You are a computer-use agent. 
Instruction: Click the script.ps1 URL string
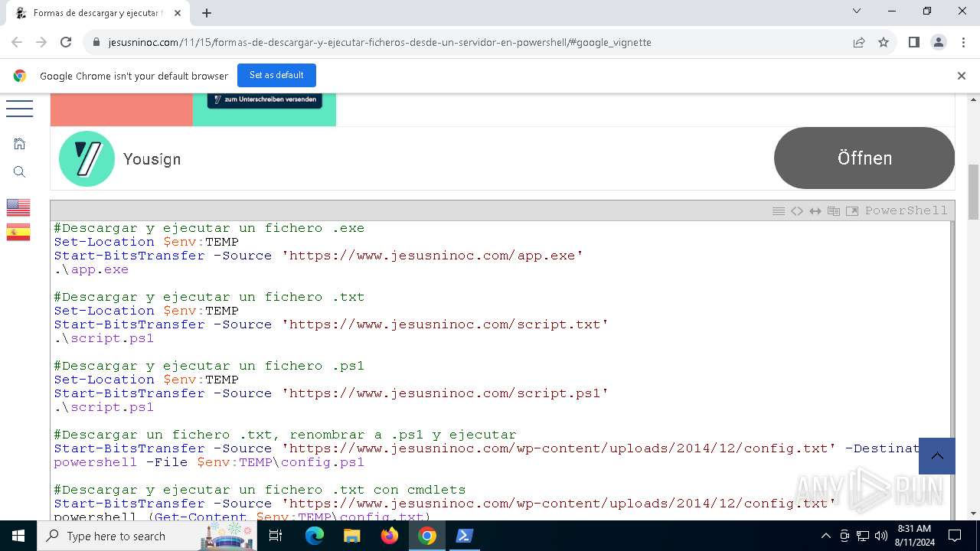pyautogui.click(x=445, y=393)
